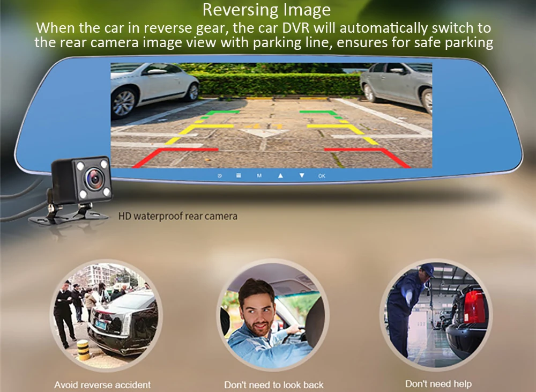536x392 pixels.
Task: Tap the up arrow on the mirror
Action: (x=280, y=175)
